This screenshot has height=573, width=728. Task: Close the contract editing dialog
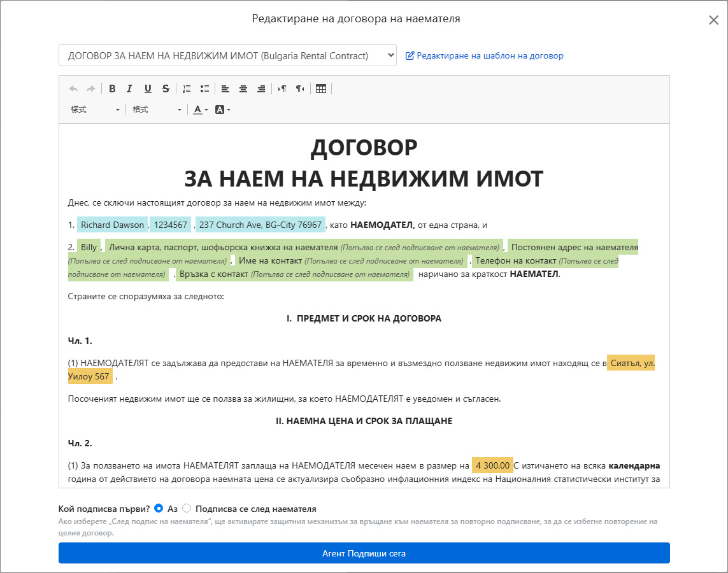713,20
